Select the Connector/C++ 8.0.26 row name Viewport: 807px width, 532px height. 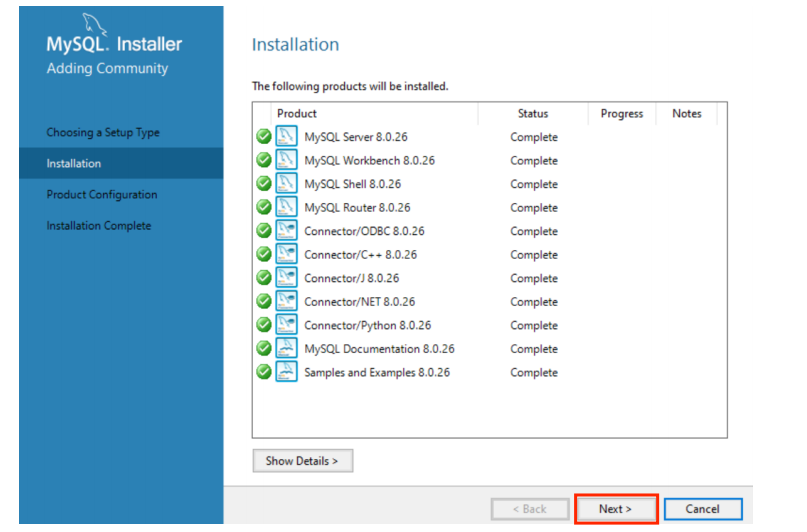360,255
